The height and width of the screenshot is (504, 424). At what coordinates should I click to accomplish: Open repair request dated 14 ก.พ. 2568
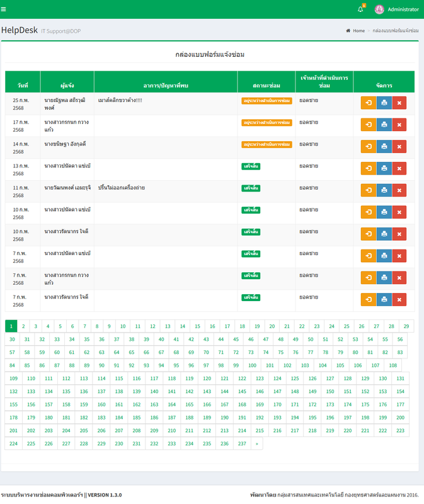(369, 147)
